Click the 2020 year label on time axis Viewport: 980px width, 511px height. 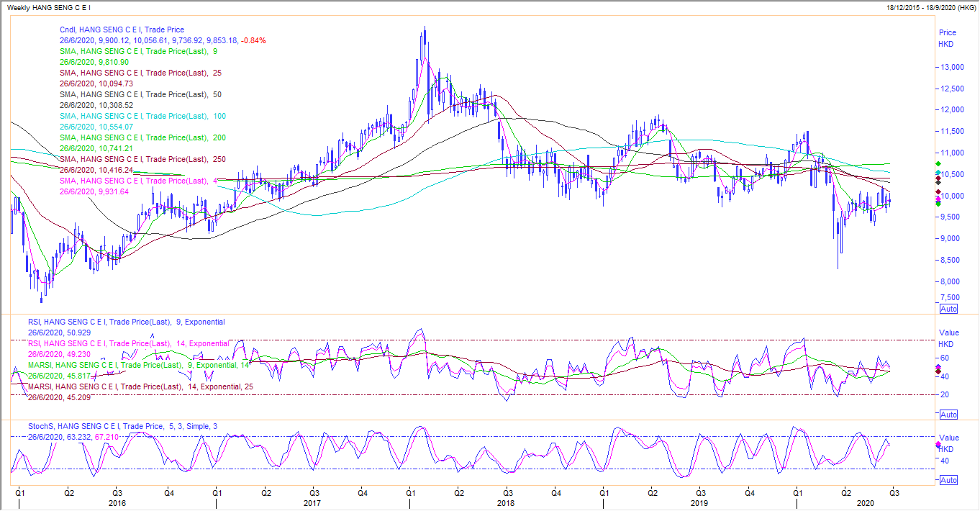[x=866, y=504]
